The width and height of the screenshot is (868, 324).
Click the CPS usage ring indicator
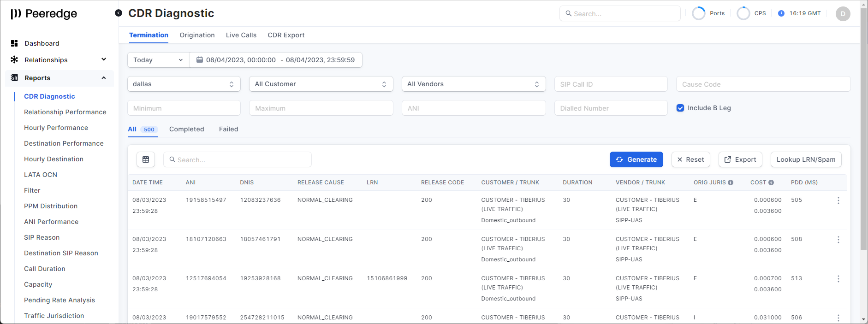pyautogui.click(x=743, y=13)
